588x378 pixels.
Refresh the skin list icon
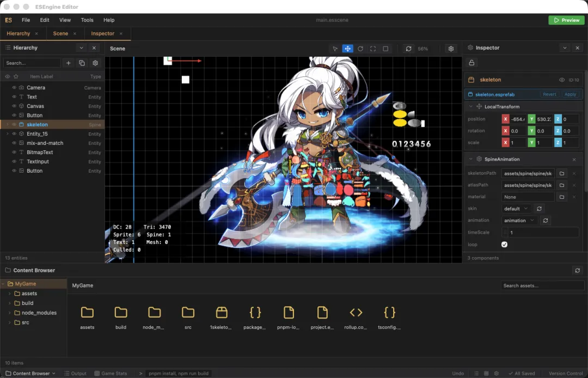coord(539,209)
